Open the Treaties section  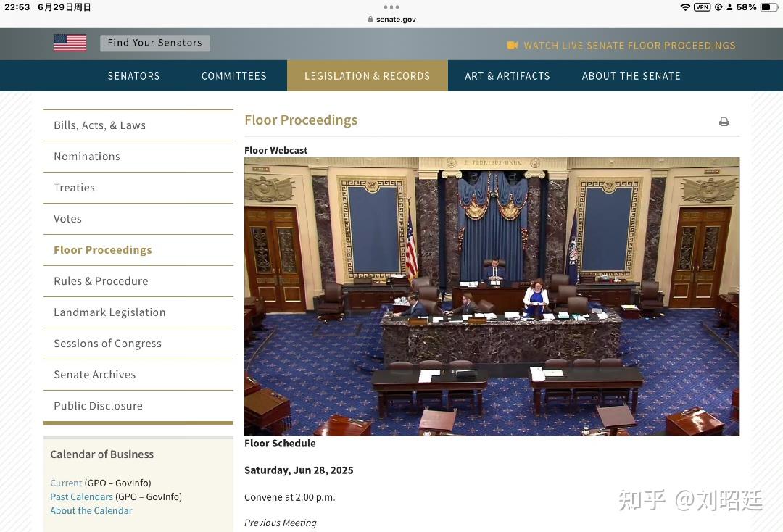click(138, 188)
